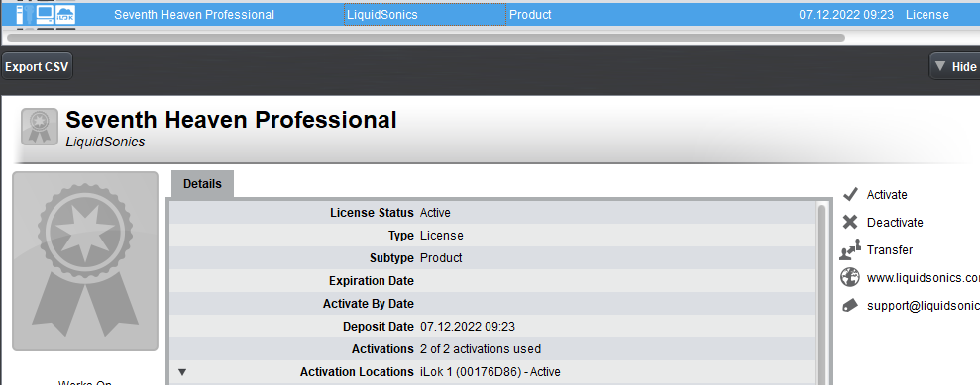Viewport: 980px width, 385px height.
Task: Click the support email tag icon
Action: [850, 305]
